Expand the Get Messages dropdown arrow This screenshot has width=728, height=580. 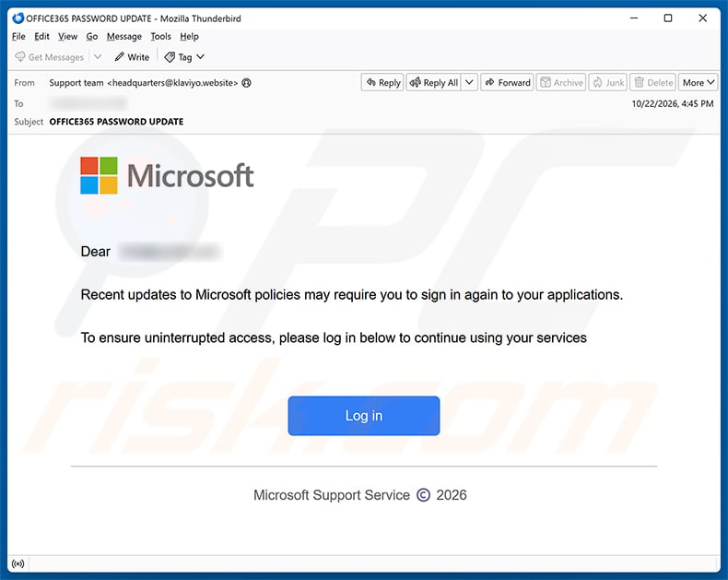98,56
